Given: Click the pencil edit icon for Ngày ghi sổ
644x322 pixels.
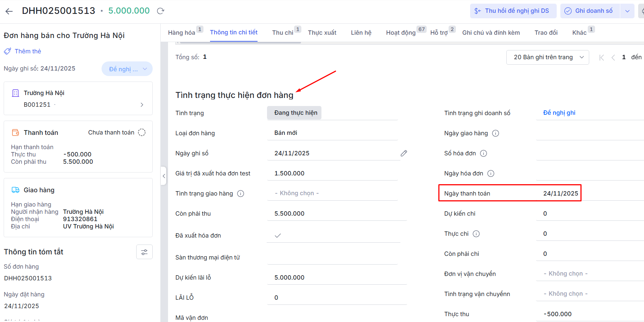Looking at the screenshot, I should [404, 154].
